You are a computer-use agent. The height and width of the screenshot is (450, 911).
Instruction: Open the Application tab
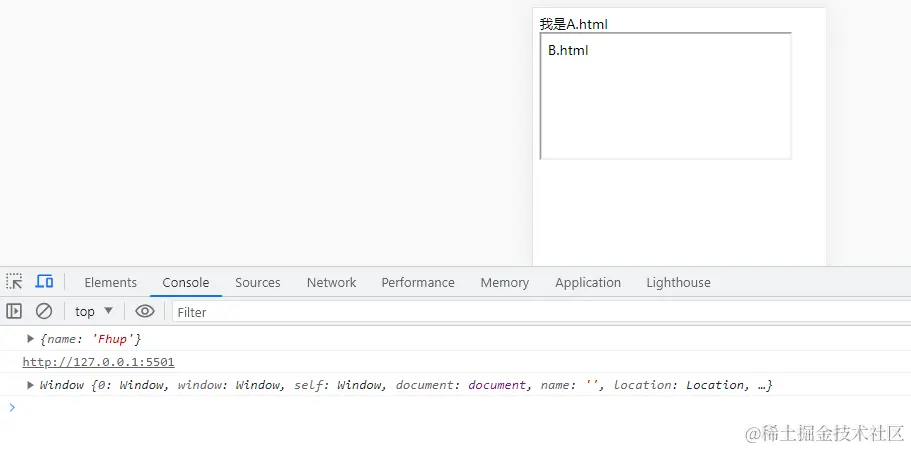[x=588, y=283]
